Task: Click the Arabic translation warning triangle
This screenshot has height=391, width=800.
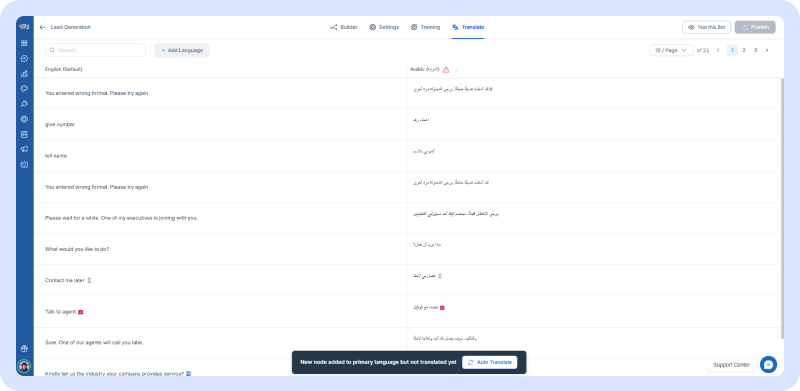Action: [446, 69]
